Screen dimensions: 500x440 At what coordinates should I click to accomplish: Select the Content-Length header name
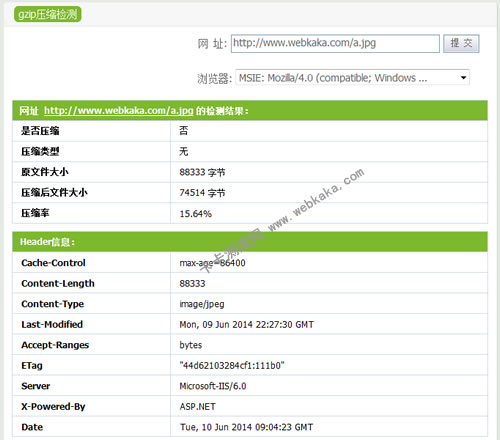[58, 284]
